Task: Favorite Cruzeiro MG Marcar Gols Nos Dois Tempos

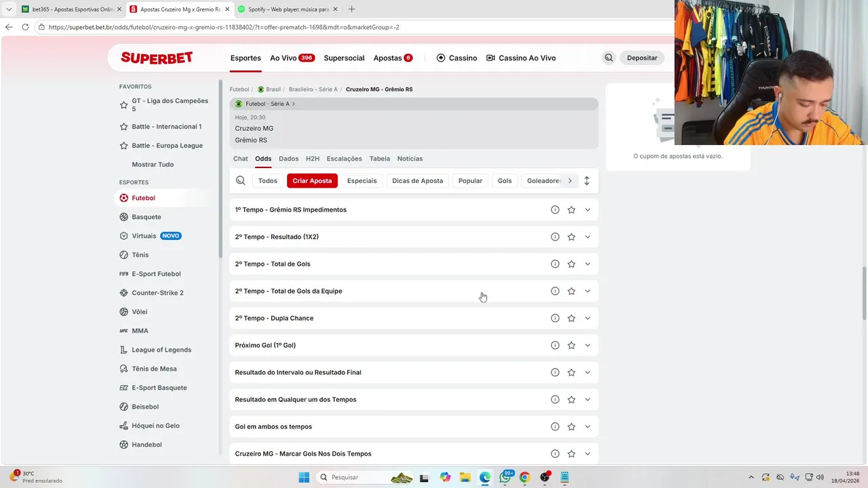Action: coord(571,453)
